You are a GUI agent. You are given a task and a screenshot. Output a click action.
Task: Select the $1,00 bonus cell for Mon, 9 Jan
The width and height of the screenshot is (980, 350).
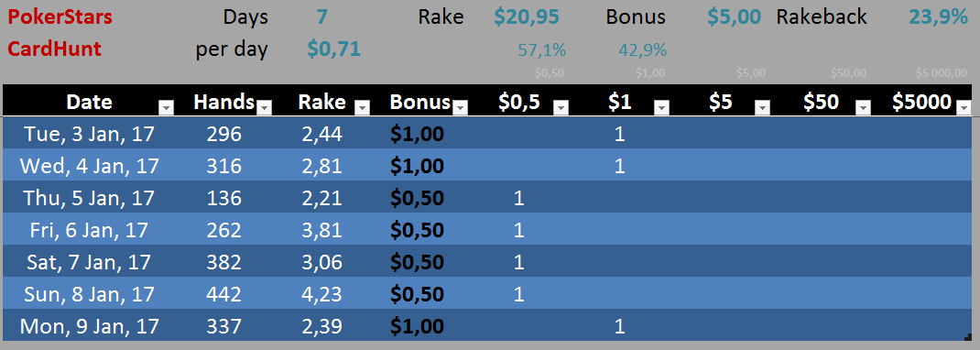417,325
